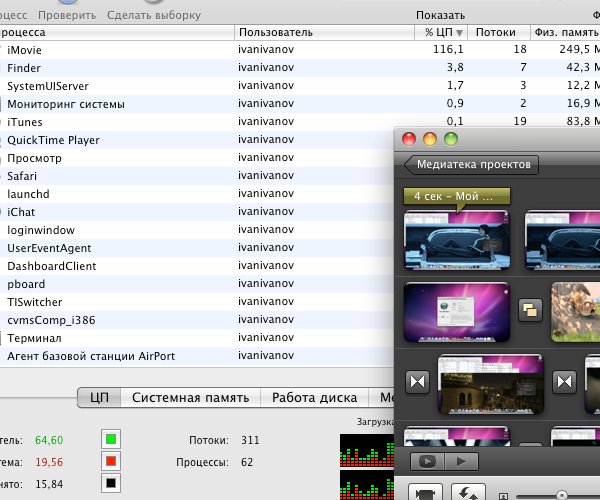
Task: Click the swap events and projects button
Action: click(x=468, y=493)
